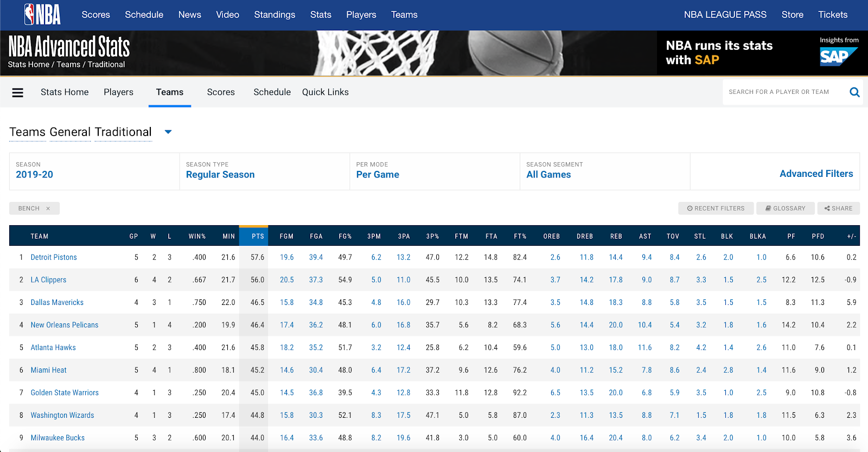
Task: Open the Season Segment All Games dropdown
Action: (x=605, y=171)
